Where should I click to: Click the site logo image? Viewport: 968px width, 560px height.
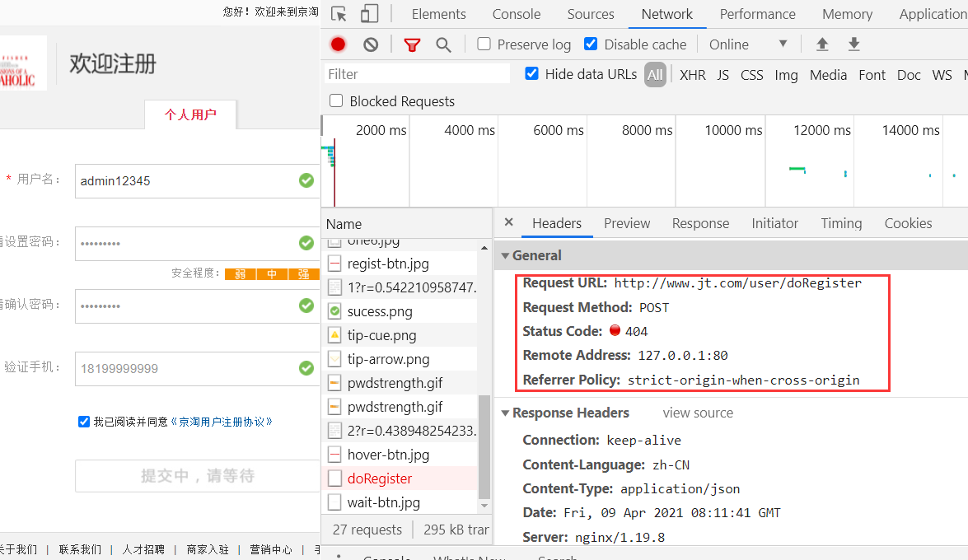(23, 63)
